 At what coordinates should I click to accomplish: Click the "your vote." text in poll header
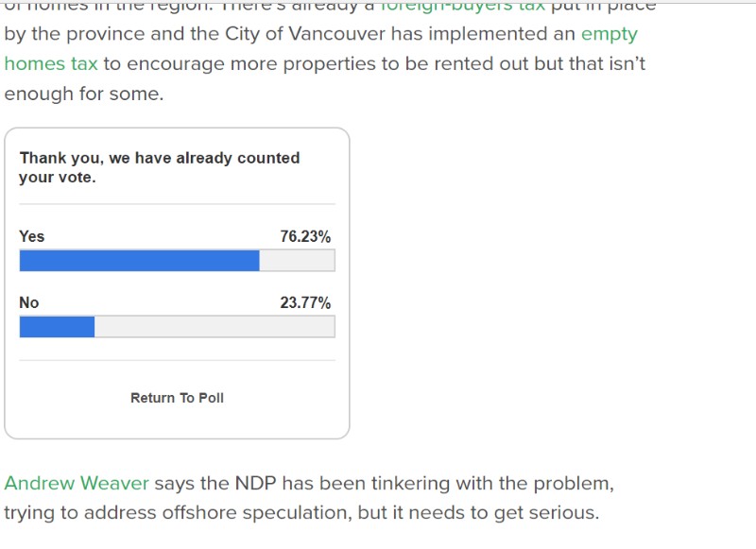coord(58,178)
